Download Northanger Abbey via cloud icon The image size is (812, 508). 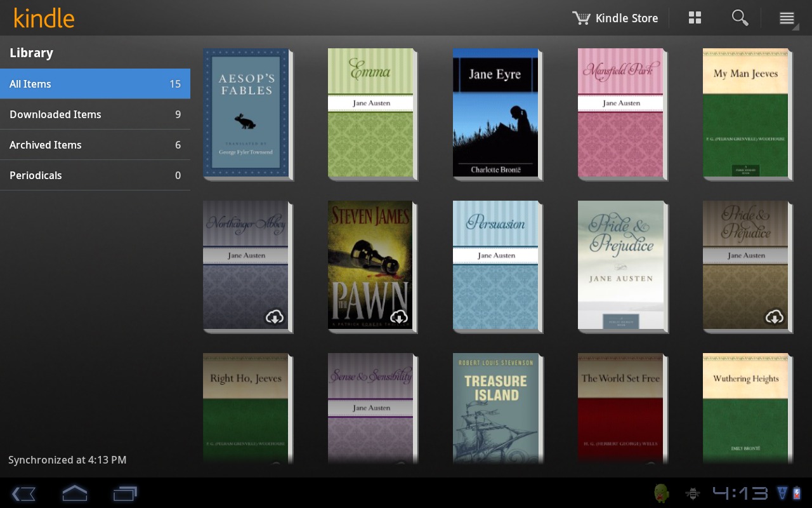[x=274, y=316]
